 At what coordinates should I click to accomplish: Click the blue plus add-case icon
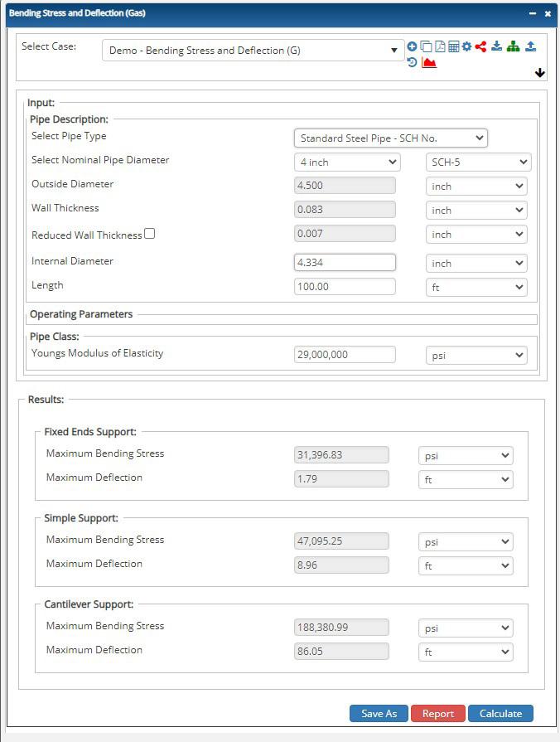click(412, 46)
